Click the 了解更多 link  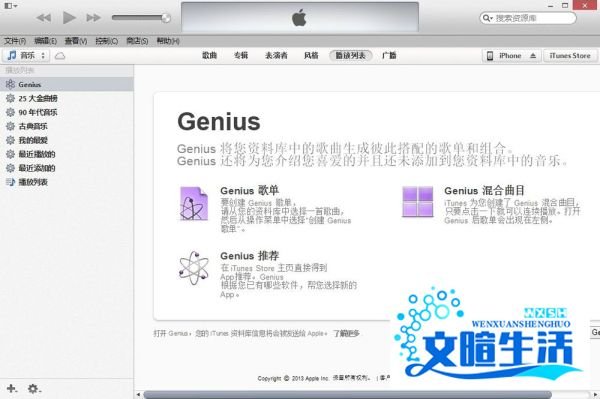[346, 333]
